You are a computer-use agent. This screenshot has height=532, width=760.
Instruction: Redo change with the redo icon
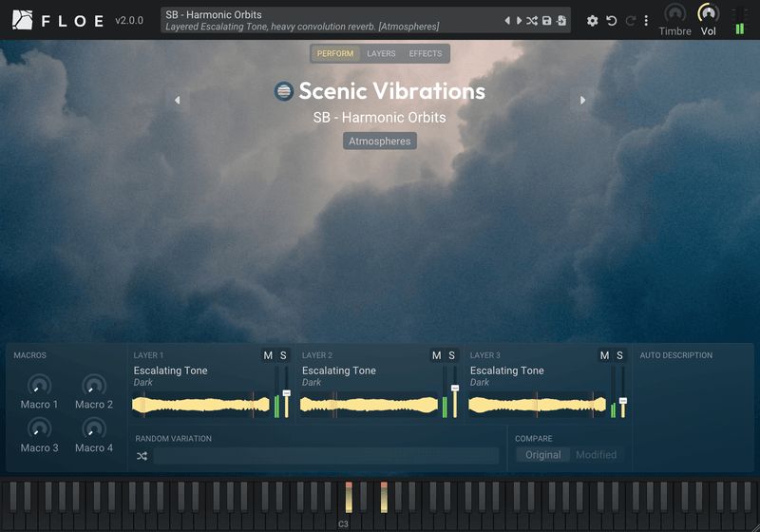coord(630,20)
